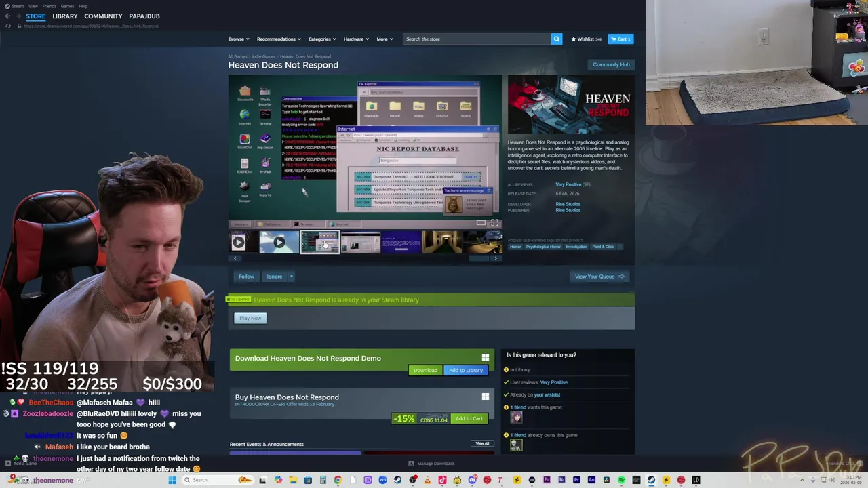Open the Psychological Horror tag
Viewport: 868px width, 488px height.
coord(543,247)
